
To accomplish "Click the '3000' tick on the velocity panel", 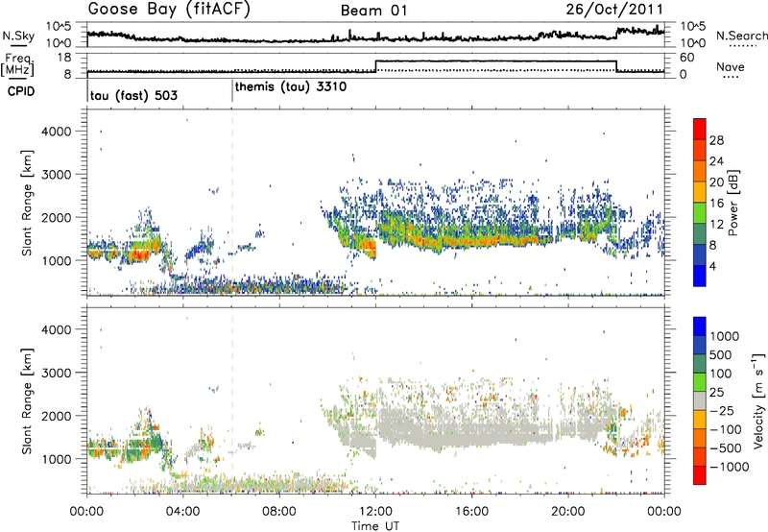I will click(x=57, y=373).
